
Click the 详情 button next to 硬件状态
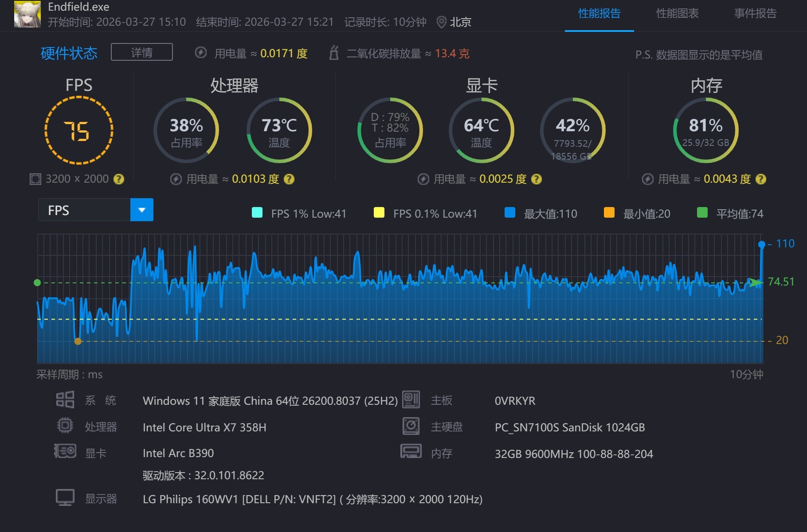click(142, 52)
